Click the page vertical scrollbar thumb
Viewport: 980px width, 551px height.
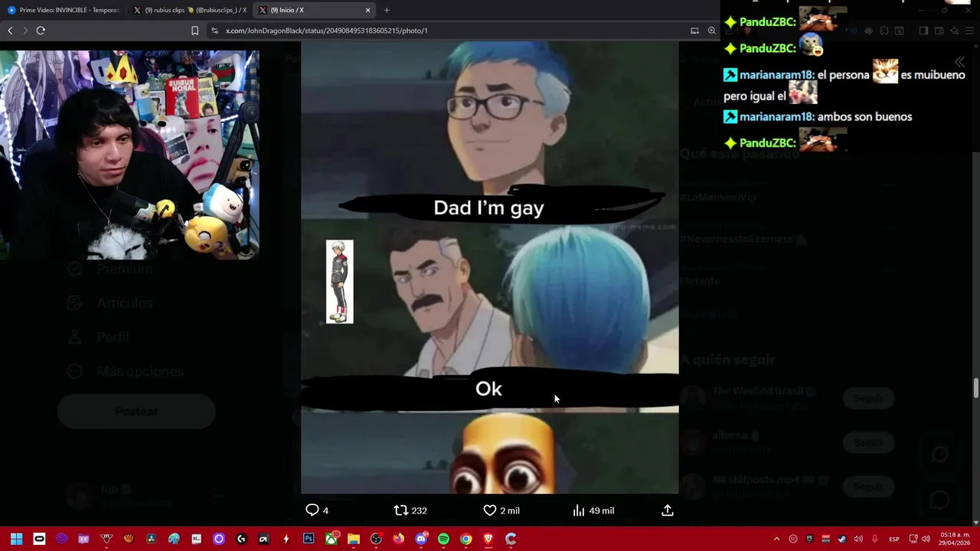pyautogui.click(x=976, y=388)
